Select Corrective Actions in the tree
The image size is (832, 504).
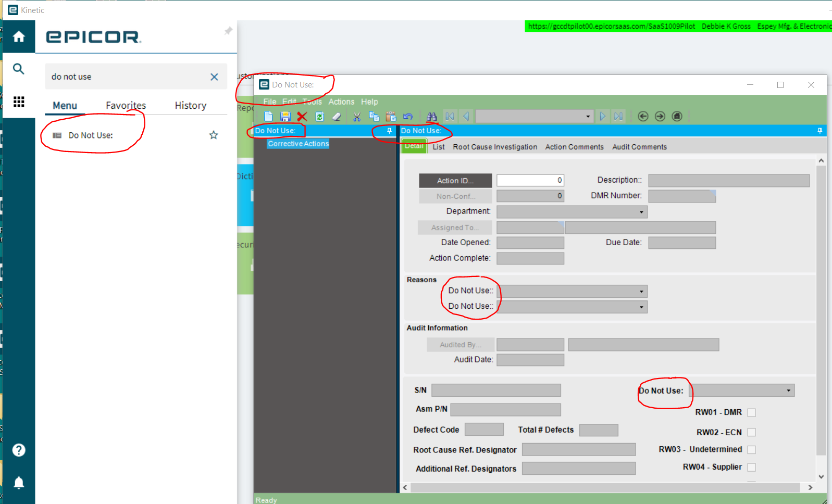[x=299, y=144]
